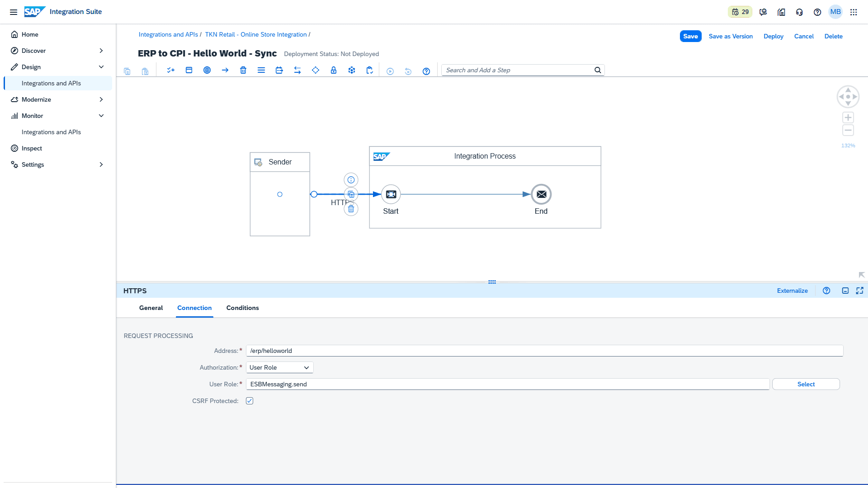Screen dimensions: 868x488
Task: Expand the Modernize navigation section
Action: click(101, 99)
